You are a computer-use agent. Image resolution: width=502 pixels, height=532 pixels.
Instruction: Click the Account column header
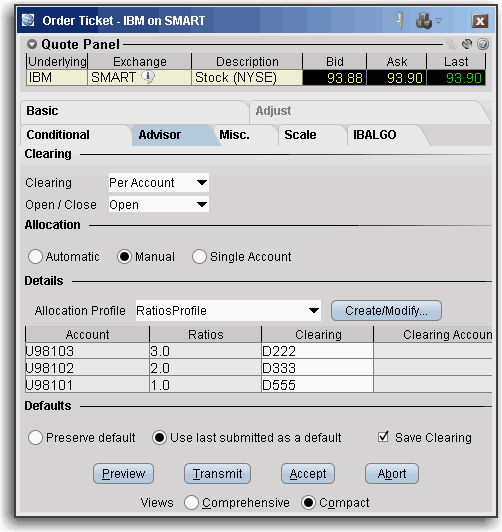87,335
